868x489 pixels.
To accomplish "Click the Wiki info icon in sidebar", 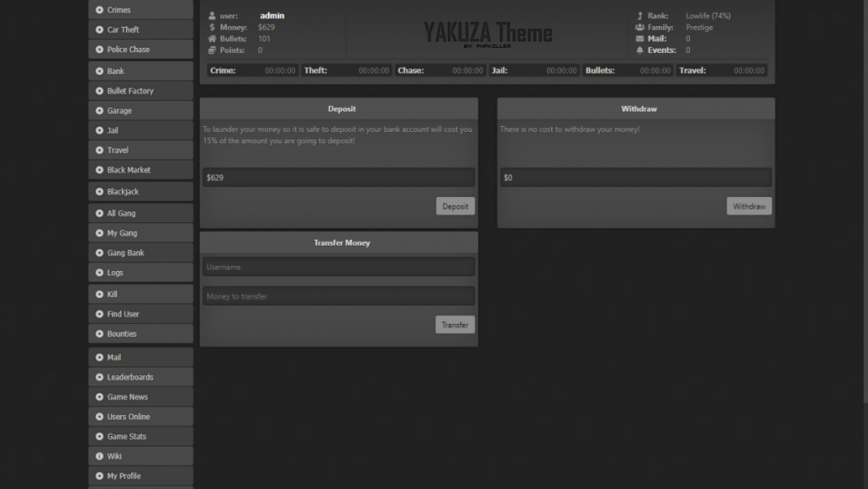I will click(99, 456).
